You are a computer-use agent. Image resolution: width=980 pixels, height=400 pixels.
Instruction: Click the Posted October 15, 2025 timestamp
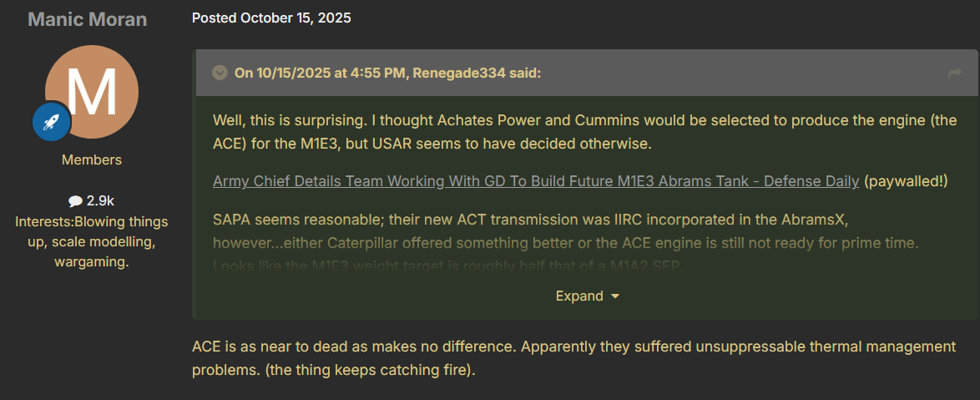click(x=271, y=18)
